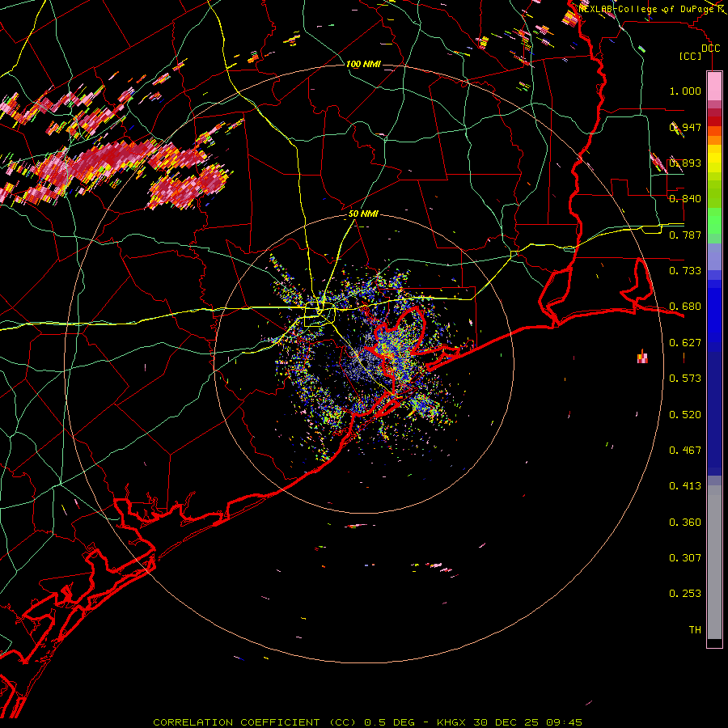Click the TH threshold label
This screenshot has width=728, height=728.
pos(695,630)
